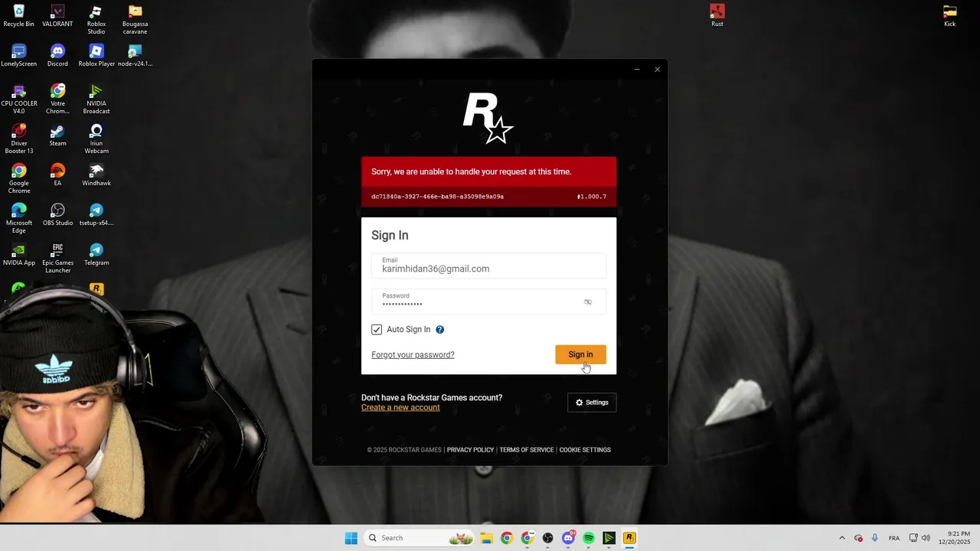The height and width of the screenshot is (551, 980).
Task: Click the taskbar Search box
Action: [x=420, y=538]
